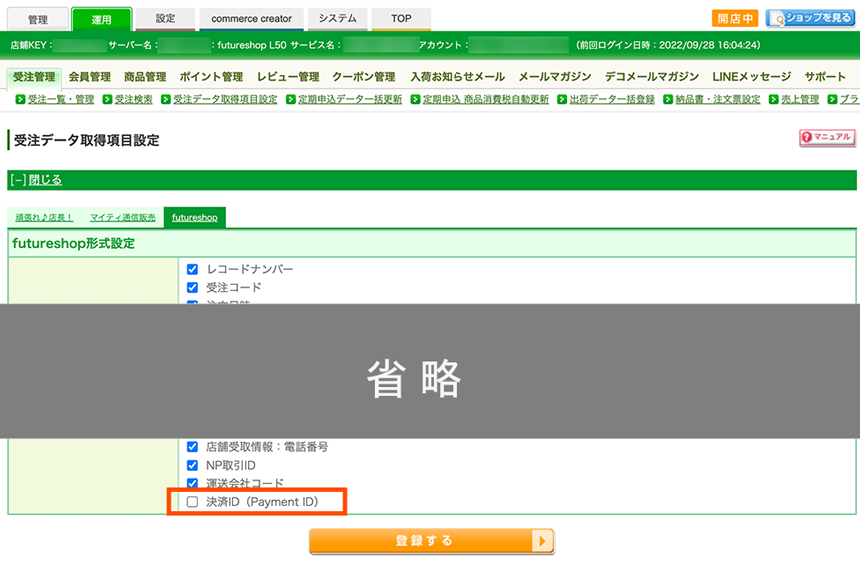
Task: Select the futureshop format tab
Action: pos(195,218)
